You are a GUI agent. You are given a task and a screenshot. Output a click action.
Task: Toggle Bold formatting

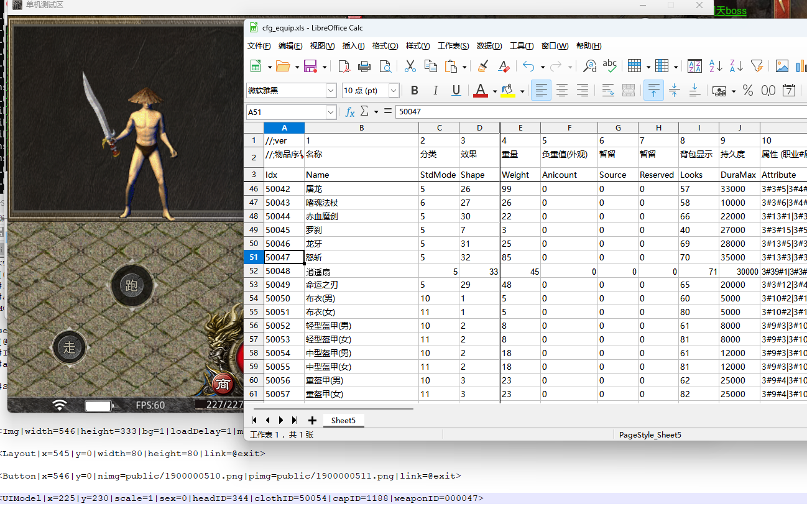[415, 91]
